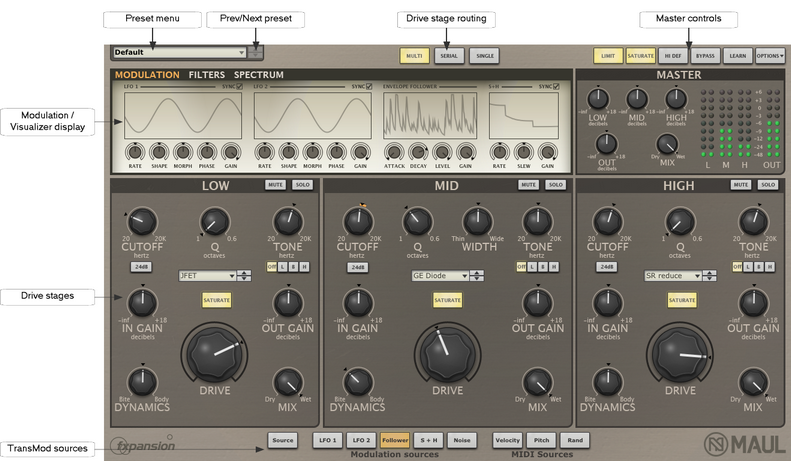The width and height of the screenshot is (791, 461).
Task: Toggle the master SATURATE button
Action: [x=640, y=56]
